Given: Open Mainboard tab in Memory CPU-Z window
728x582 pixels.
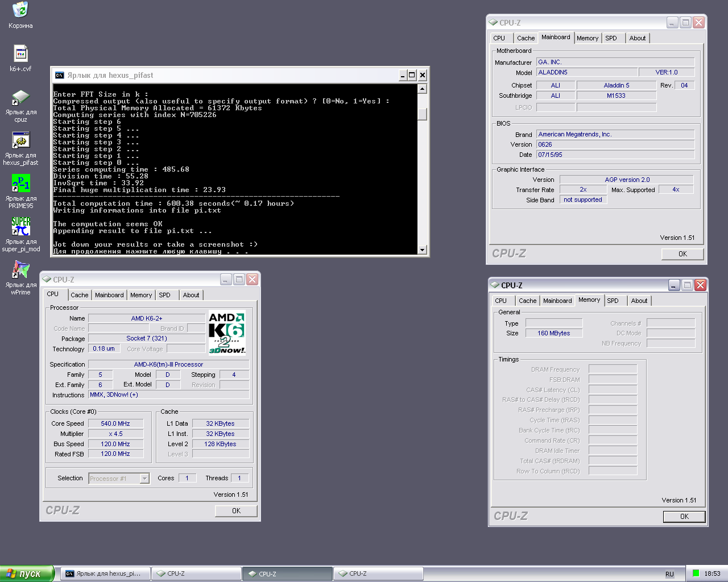Looking at the screenshot, I should point(557,301).
